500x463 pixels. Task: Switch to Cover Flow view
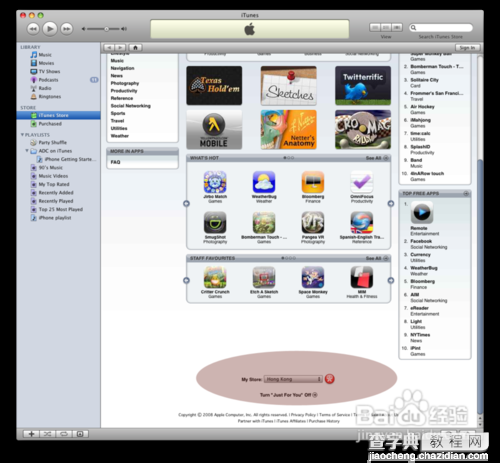397,27
